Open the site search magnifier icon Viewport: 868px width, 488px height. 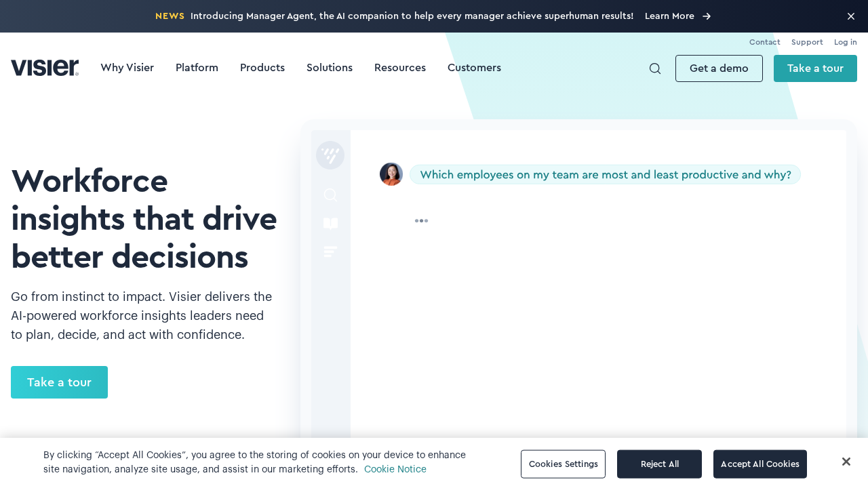pyautogui.click(x=654, y=68)
